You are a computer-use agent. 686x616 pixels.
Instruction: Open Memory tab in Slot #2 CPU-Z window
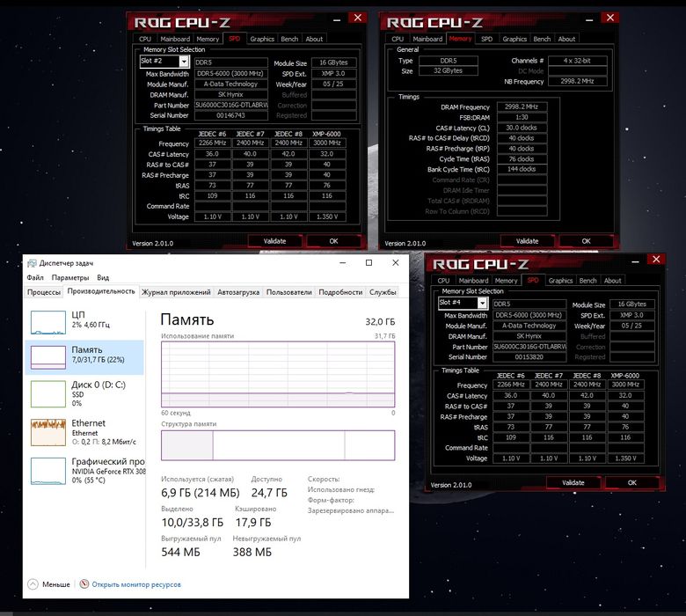208,39
